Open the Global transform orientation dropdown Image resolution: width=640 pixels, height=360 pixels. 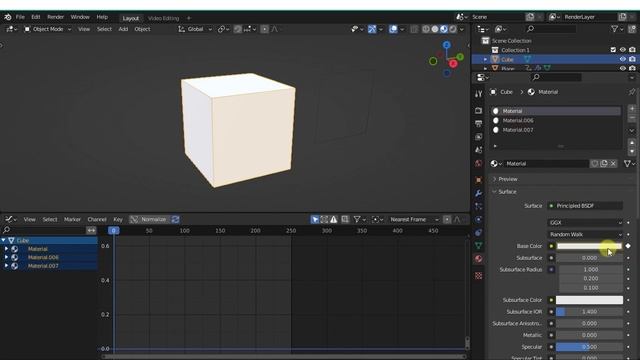click(x=195, y=29)
